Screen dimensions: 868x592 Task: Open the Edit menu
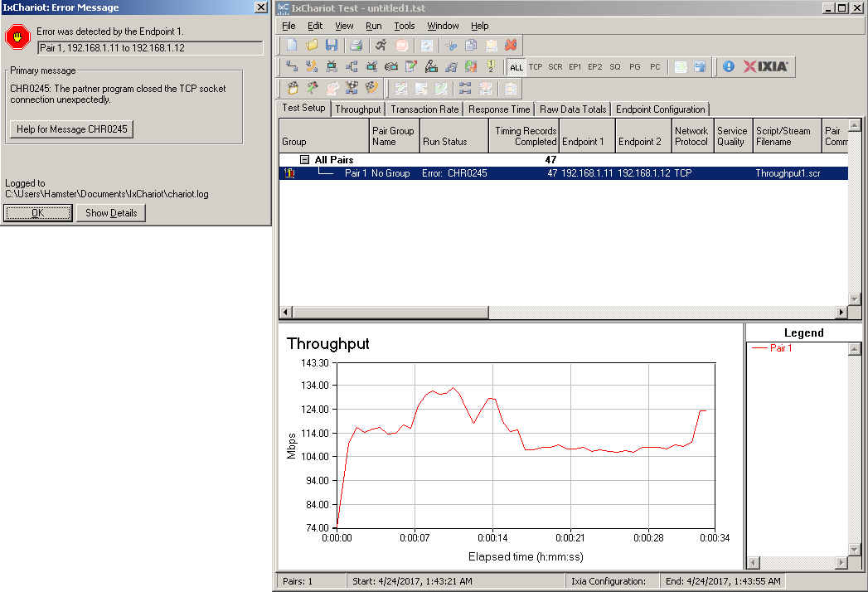point(315,26)
